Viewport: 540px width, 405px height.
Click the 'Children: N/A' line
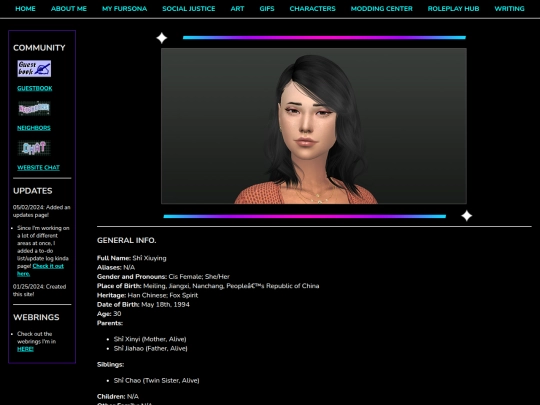tap(118, 396)
